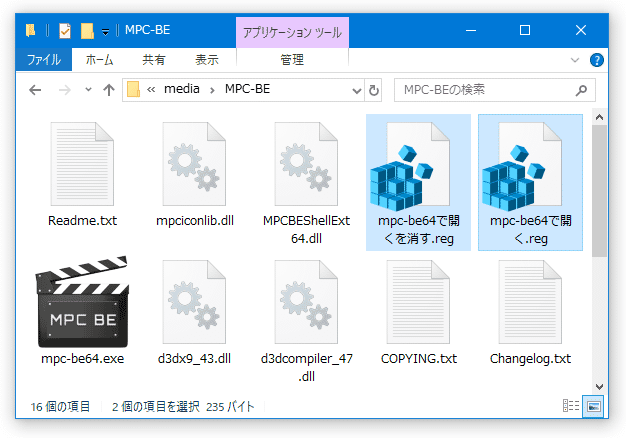
Task: Open the 管理 ribbon tab
Action: pos(292,60)
